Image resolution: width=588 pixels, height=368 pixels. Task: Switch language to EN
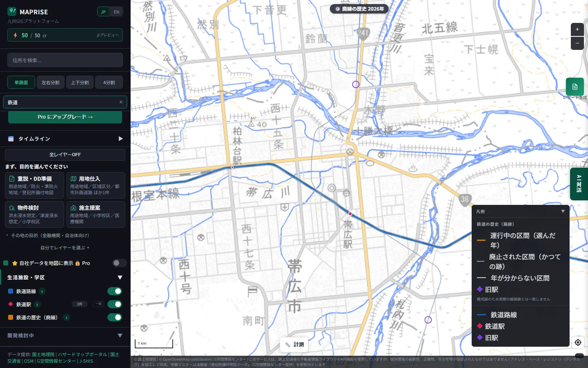pyautogui.click(x=117, y=12)
